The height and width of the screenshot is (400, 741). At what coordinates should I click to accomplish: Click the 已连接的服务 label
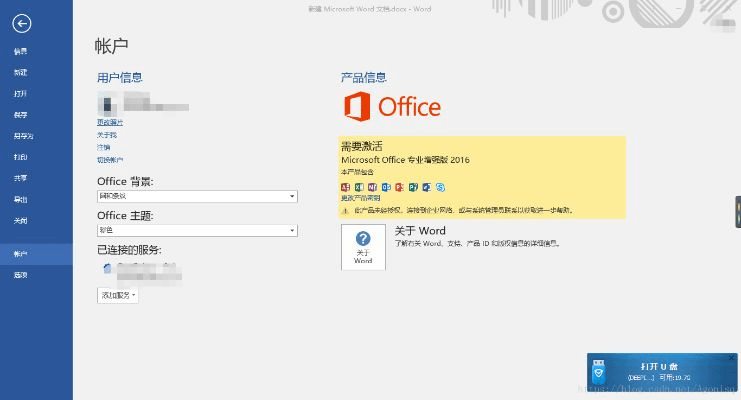coord(129,250)
